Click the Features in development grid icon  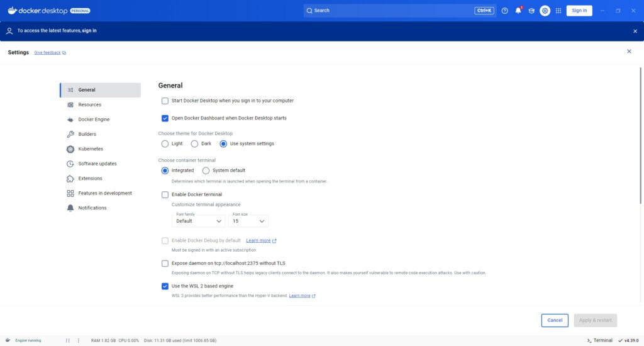tap(70, 194)
